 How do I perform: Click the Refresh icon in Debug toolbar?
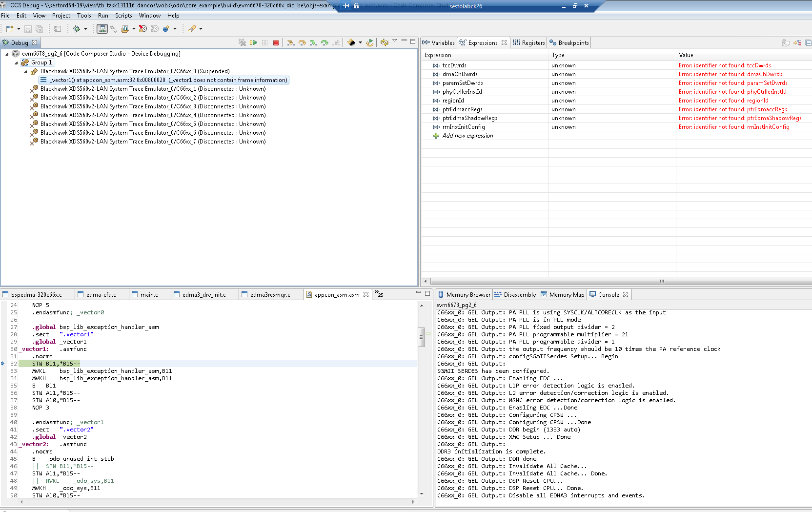(385, 42)
